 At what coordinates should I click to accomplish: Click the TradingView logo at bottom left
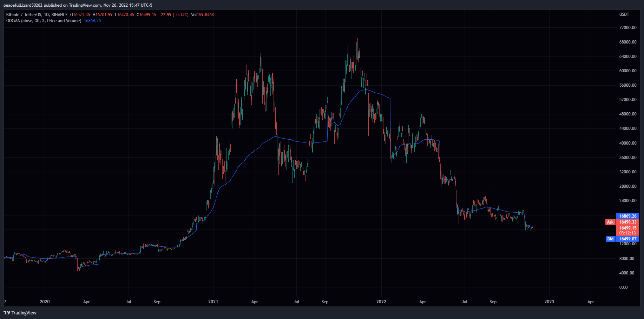[20, 313]
